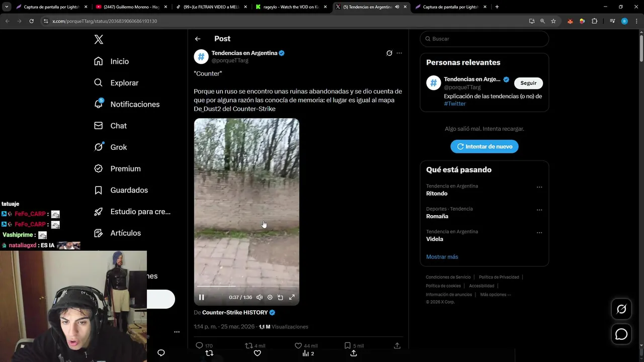644x362 pixels.
Task: Click the Artículos sidebar icon
Action: pyautogui.click(x=99, y=233)
